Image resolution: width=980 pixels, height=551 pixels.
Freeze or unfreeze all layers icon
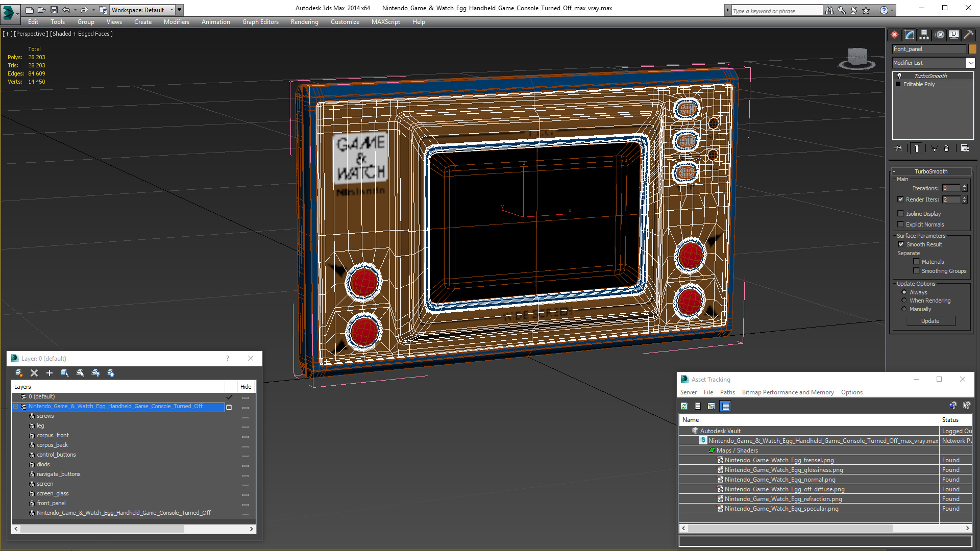(x=111, y=373)
